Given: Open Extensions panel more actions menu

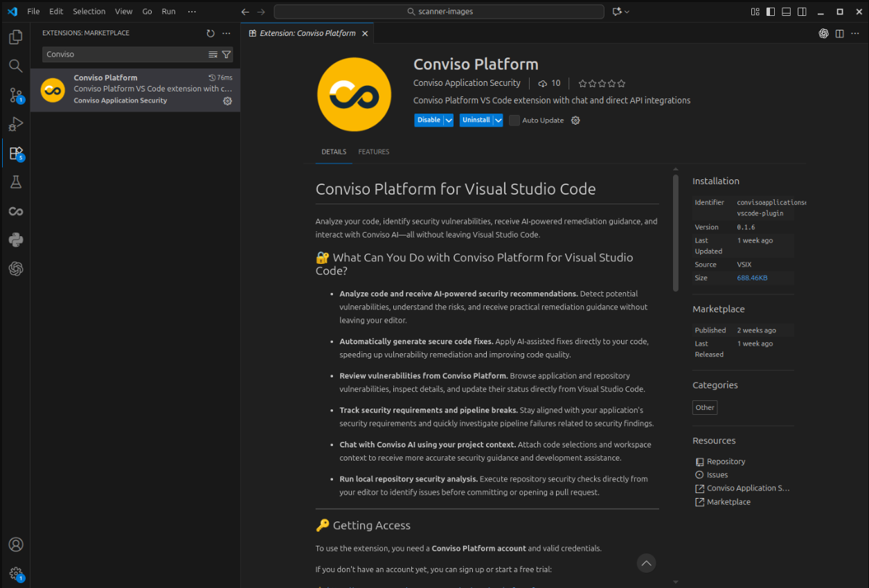Looking at the screenshot, I should coord(226,33).
